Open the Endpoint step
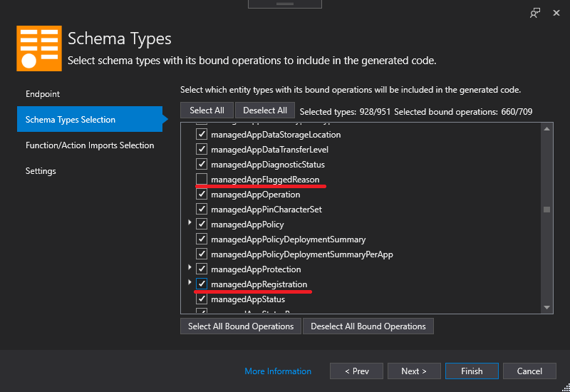Screen dimensions: 570x392 click(x=43, y=94)
